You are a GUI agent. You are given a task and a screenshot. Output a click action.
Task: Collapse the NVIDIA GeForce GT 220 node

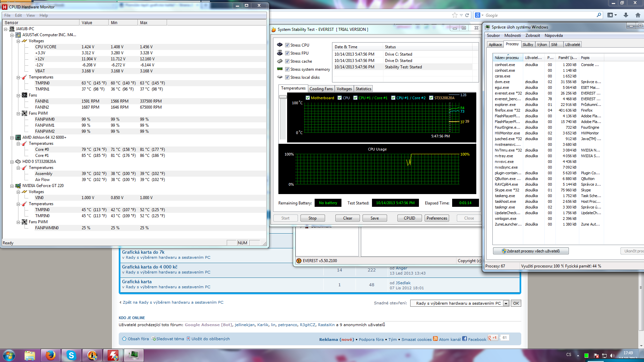(12, 186)
